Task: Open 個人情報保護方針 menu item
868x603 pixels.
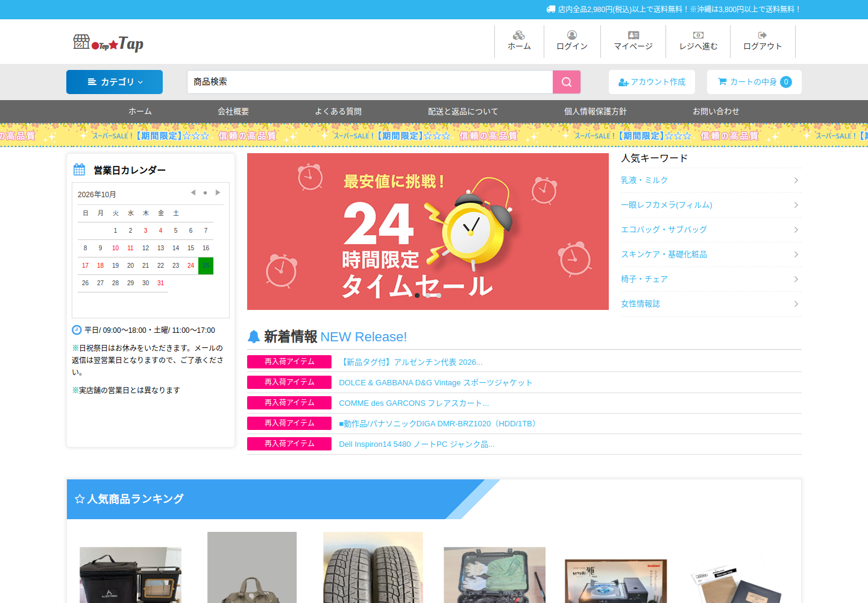Action: [x=596, y=112]
